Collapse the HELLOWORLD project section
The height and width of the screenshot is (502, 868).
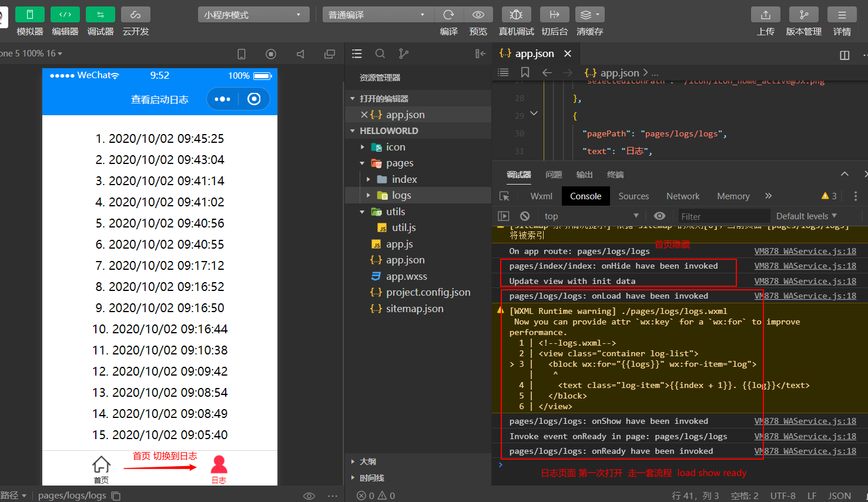coord(353,131)
